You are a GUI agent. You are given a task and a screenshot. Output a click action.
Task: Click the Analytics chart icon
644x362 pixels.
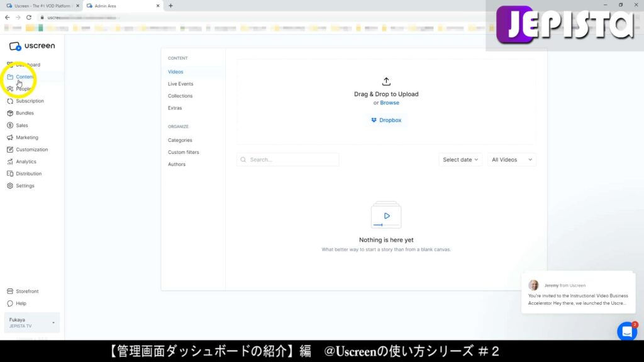(x=10, y=162)
